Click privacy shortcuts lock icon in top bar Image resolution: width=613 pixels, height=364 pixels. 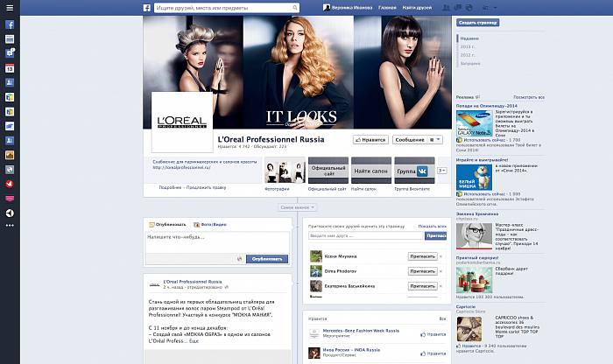(x=485, y=8)
